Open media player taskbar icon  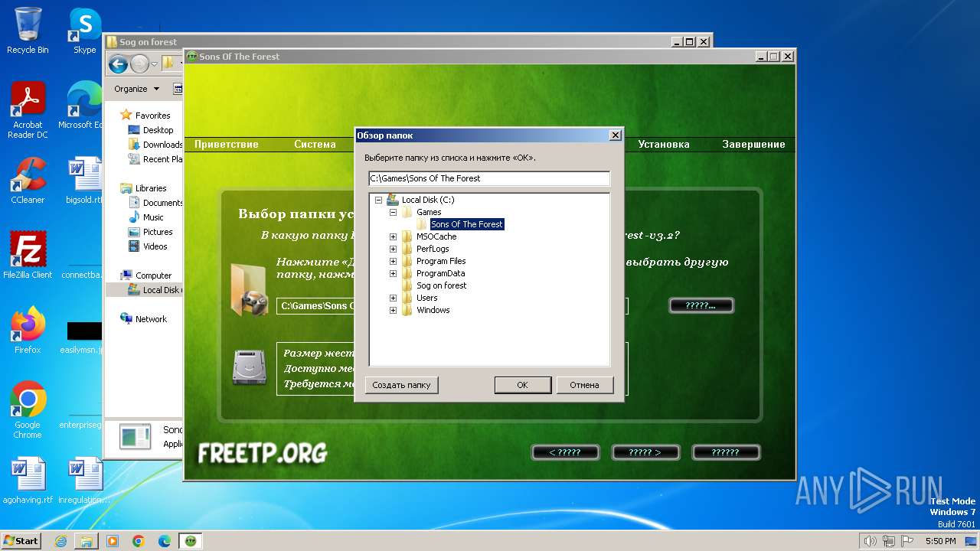[x=113, y=541]
